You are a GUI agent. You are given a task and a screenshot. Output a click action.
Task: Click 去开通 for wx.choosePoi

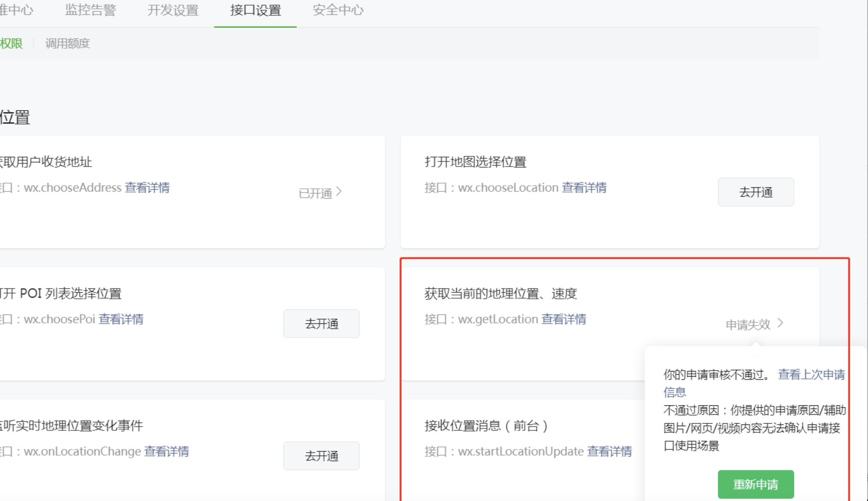coord(321,323)
